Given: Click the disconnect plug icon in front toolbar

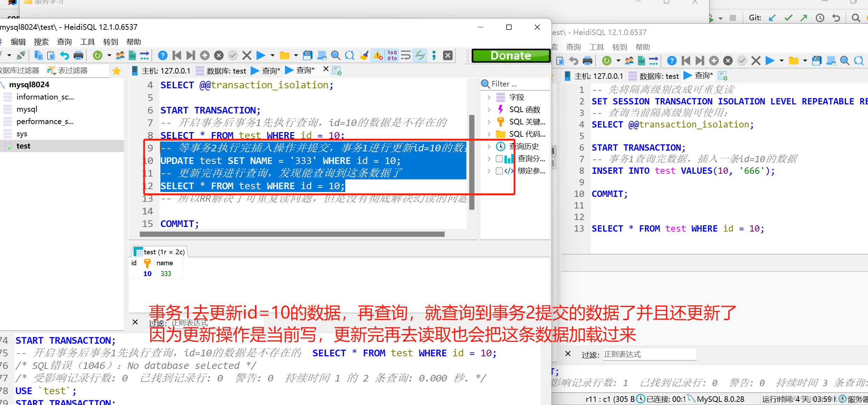Looking at the screenshot, I should click(x=21, y=55).
